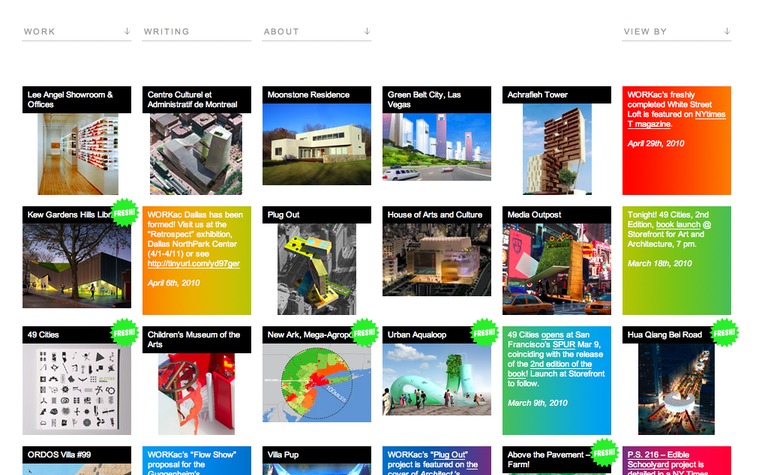Open the VIEW BY menu
Viewport: 768px width, 475px height.
click(x=676, y=32)
